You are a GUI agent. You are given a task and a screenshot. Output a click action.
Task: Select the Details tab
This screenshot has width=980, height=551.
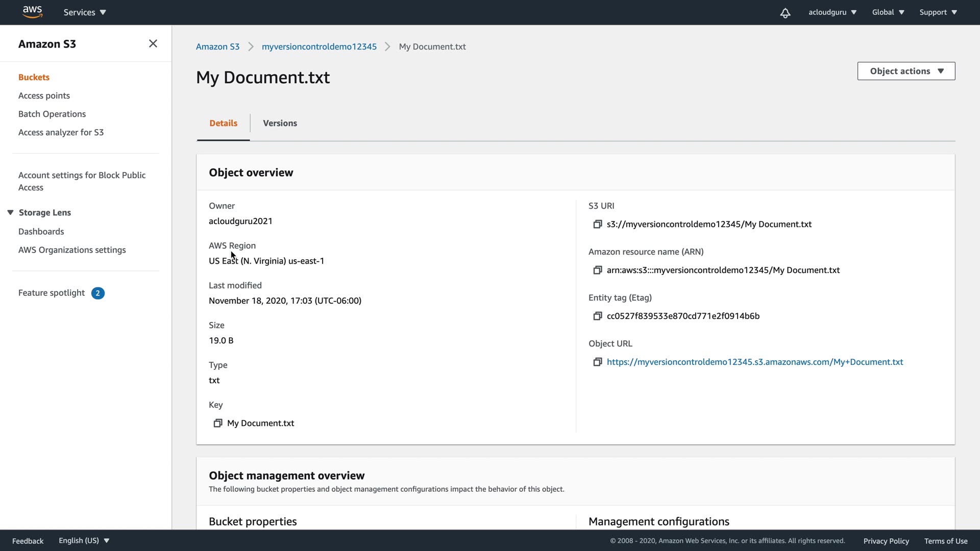[x=223, y=123]
